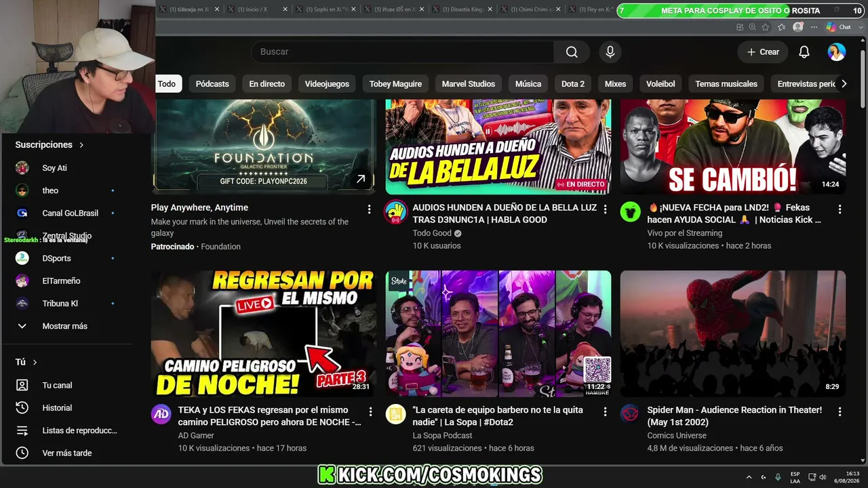Play the SE CAMBIÓ video thumbnail
This screenshot has width=868, height=488.
733,147
